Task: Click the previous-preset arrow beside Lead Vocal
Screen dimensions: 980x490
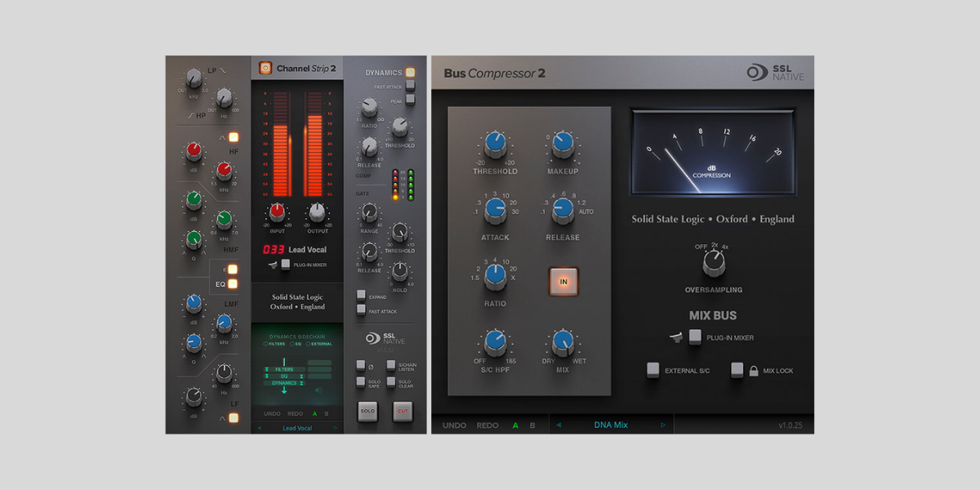Action: pyautogui.click(x=259, y=427)
